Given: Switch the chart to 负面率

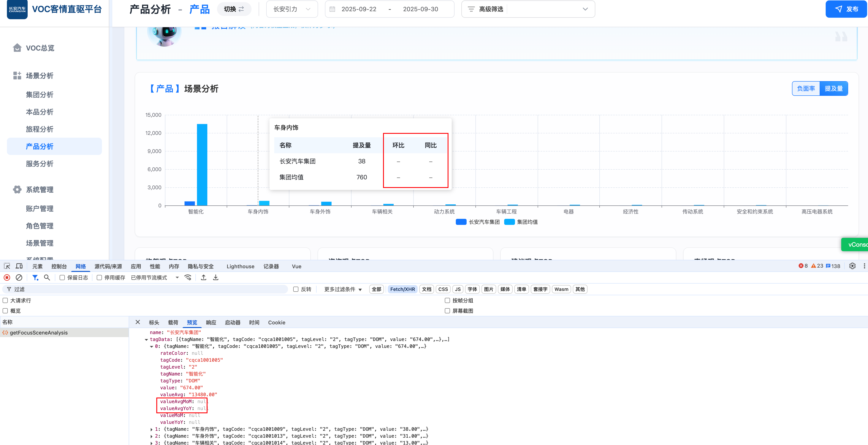Looking at the screenshot, I should point(806,89).
